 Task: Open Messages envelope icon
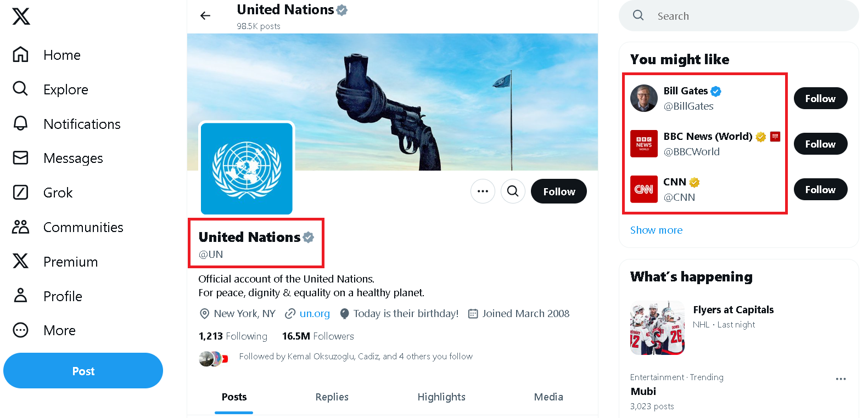click(20, 158)
